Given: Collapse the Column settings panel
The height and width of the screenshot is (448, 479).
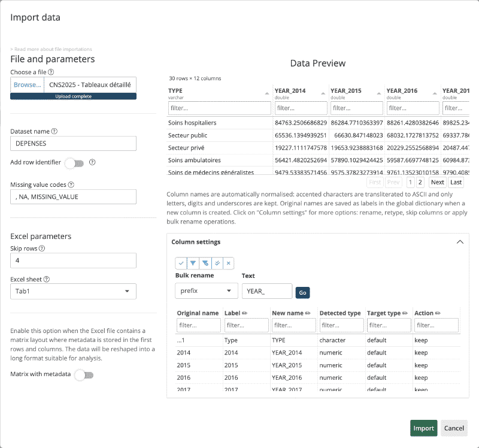Looking at the screenshot, I should [x=460, y=242].
